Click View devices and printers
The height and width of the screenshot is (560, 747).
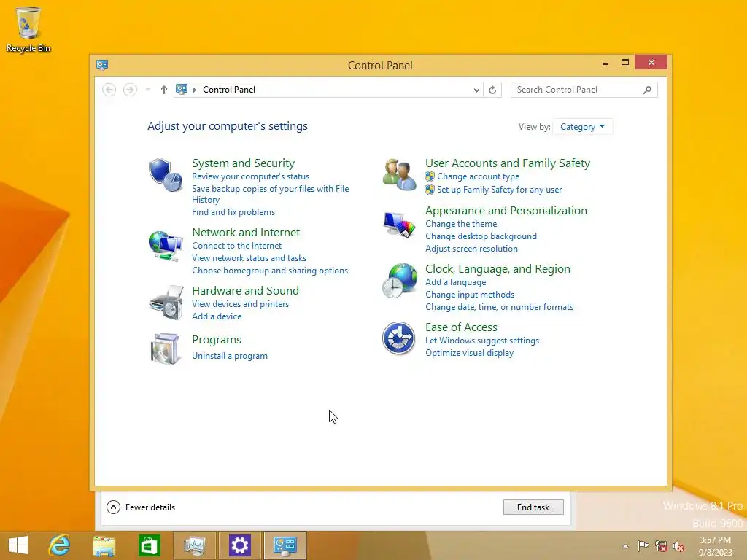[x=241, y=304]
